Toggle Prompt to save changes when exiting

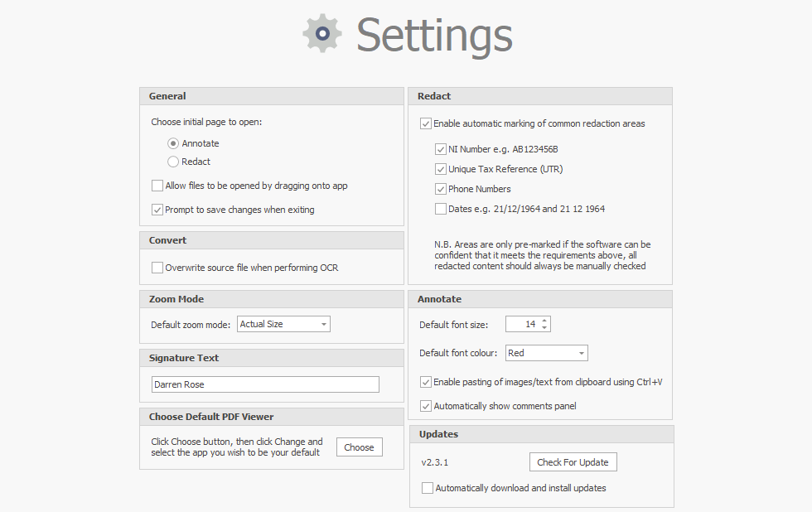point(157,210)
